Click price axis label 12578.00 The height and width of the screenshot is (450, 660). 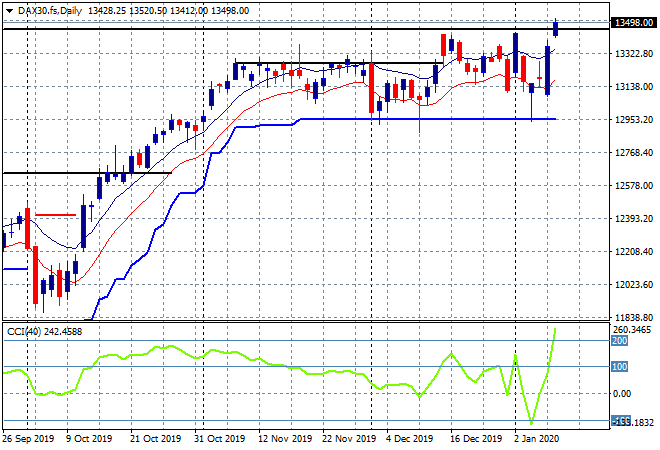coord(634,186)
